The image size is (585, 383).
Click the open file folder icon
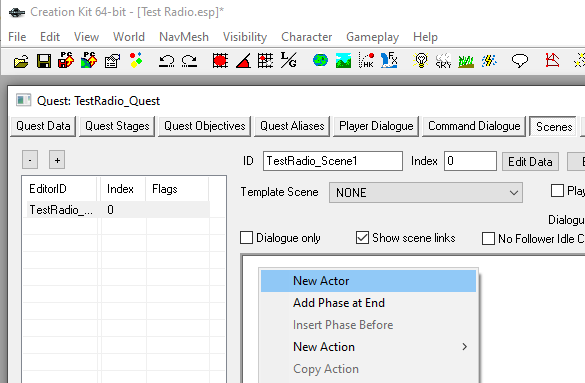(21, 61)
